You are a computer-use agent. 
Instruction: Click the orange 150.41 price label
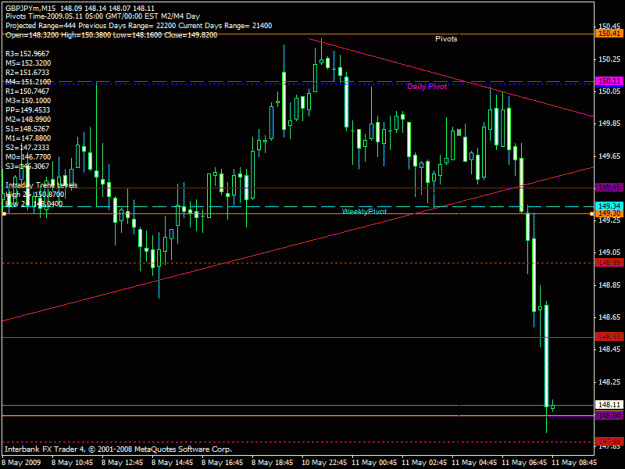[x=609, y=33]
